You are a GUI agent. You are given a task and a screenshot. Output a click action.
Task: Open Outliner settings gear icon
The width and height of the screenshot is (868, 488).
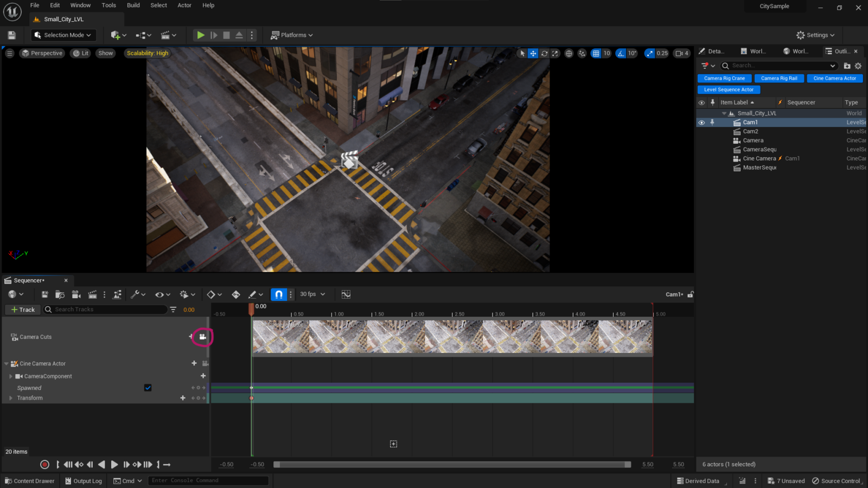[858, 65]
